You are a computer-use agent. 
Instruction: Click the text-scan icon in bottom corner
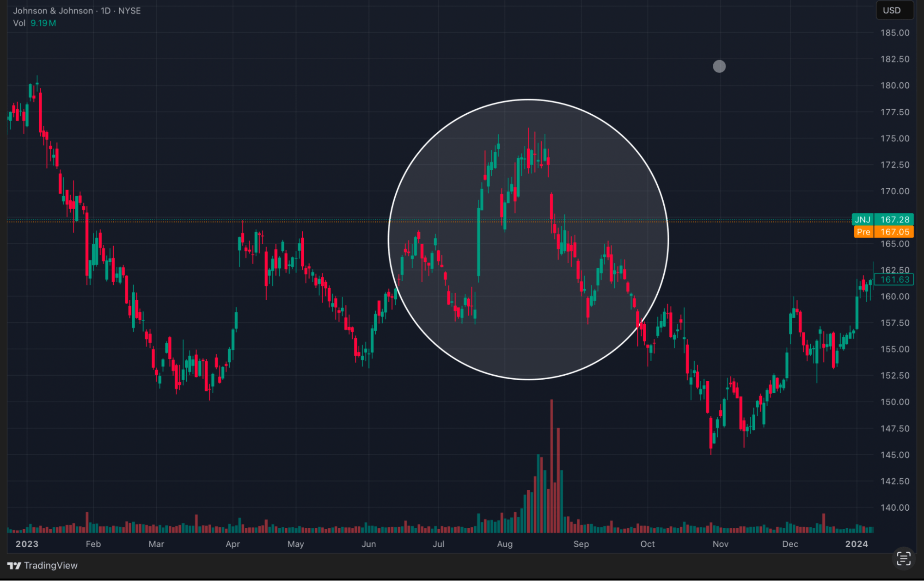[903, 558]
